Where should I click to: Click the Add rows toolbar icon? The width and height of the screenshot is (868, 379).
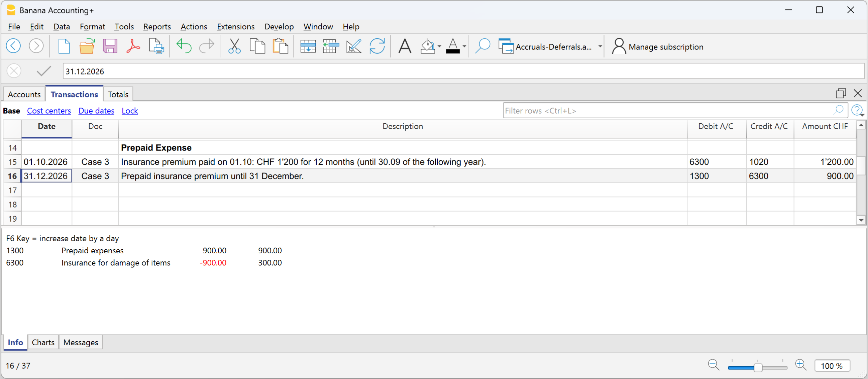(308, 46)
